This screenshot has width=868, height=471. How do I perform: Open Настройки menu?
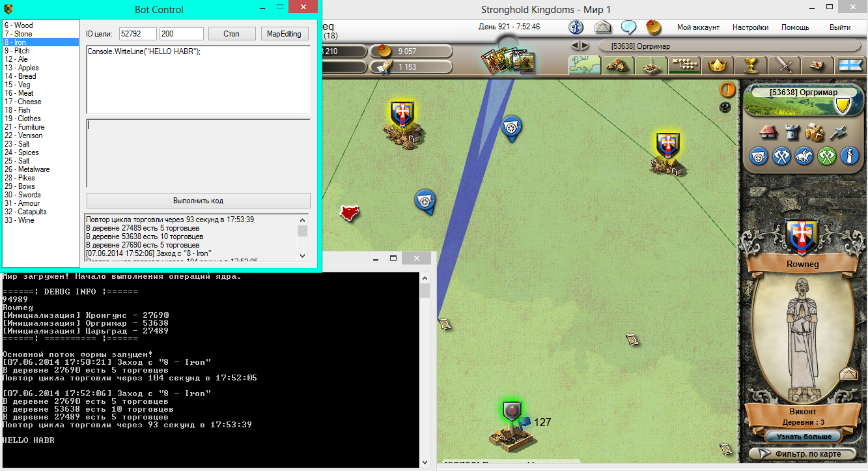click(x=750, y=27)
